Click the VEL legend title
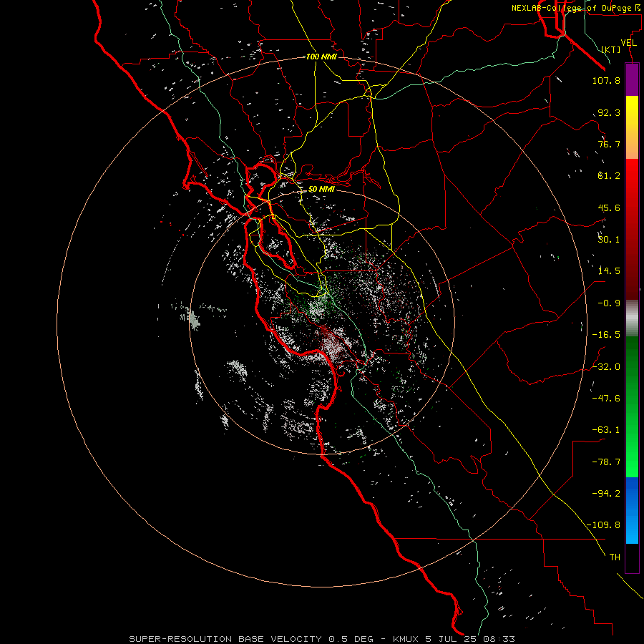This screenshot has height=644, width=644. pos(629,43)
